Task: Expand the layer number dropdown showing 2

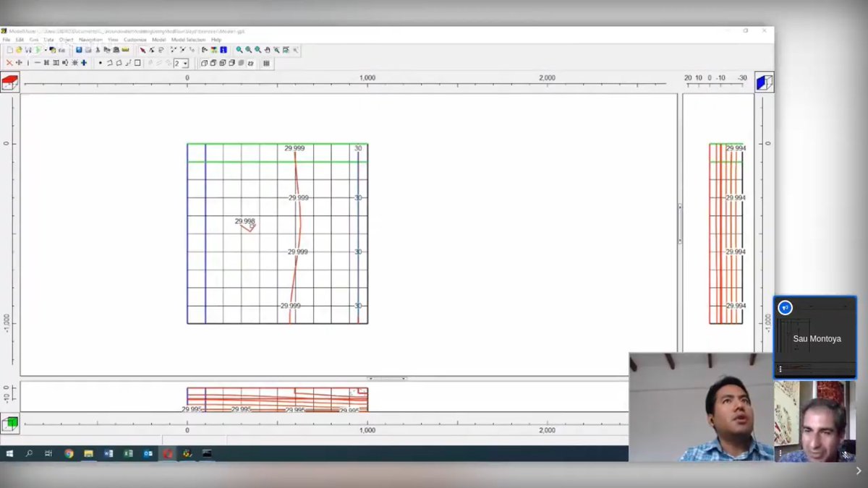Action: (187, 63)
